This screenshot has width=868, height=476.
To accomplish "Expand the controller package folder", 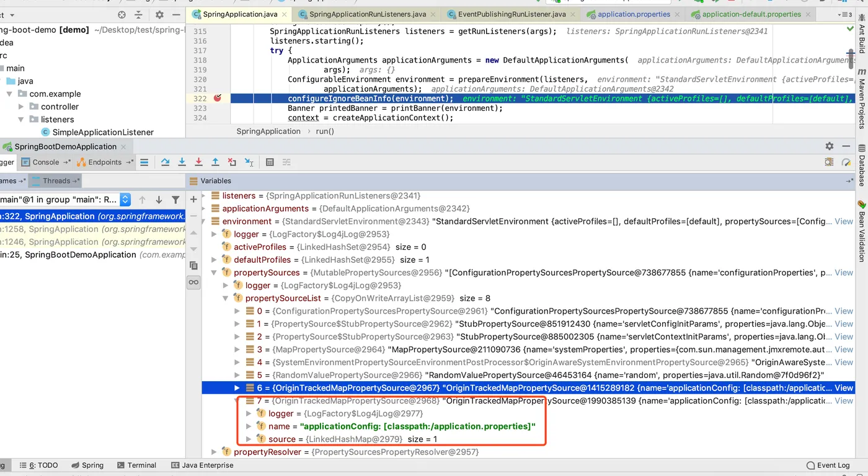I will 21,107.
